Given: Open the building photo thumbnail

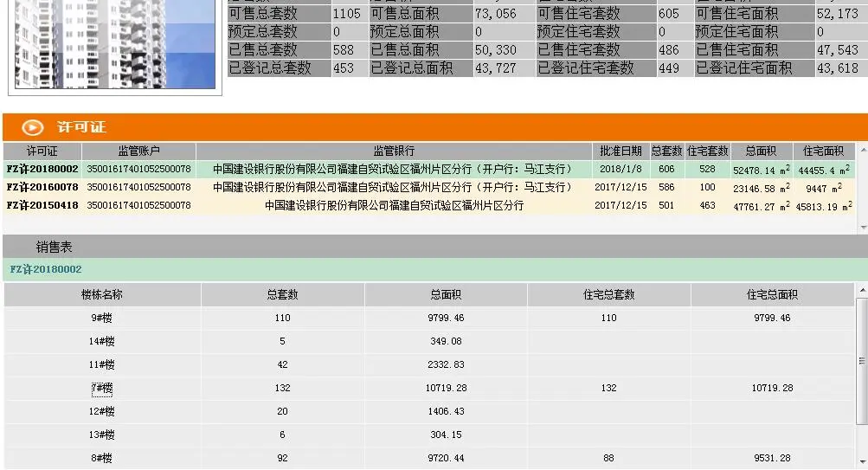Looking at the screenshot, I should point(115,44).
